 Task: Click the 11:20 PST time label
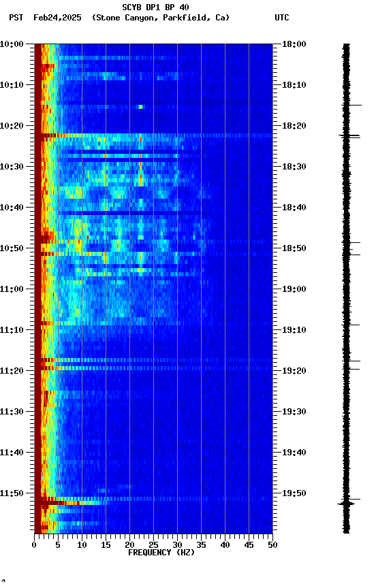12,371
